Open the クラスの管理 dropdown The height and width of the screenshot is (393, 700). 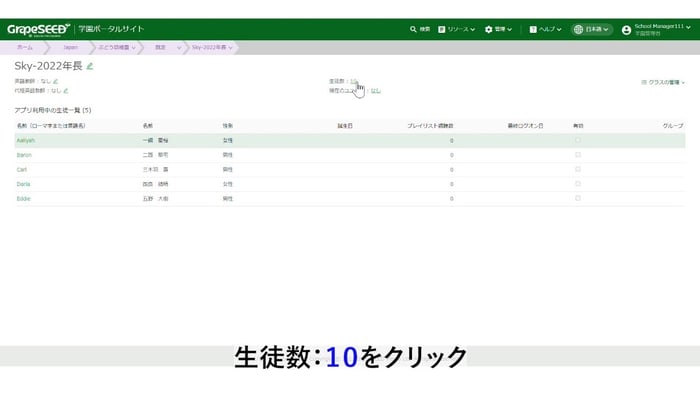pos(663,82)
